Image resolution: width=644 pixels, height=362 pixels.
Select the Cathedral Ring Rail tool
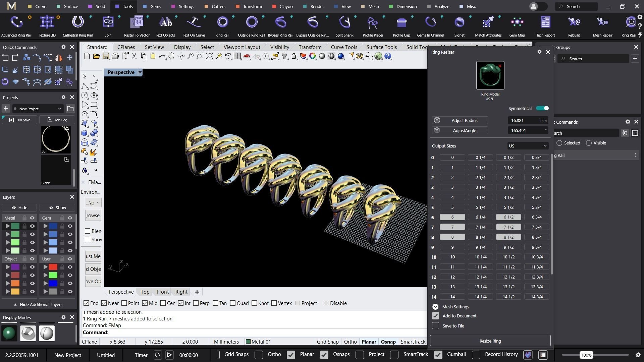click(77, 26)
